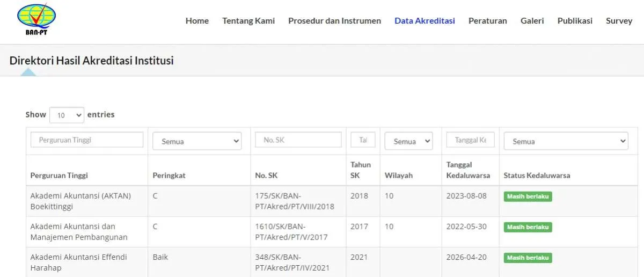The width and height of the screenshot is (644, 277).
Task: Open Prosedur dan Instrumen menu
Action: pyautogui.click(x=334, y=21)
